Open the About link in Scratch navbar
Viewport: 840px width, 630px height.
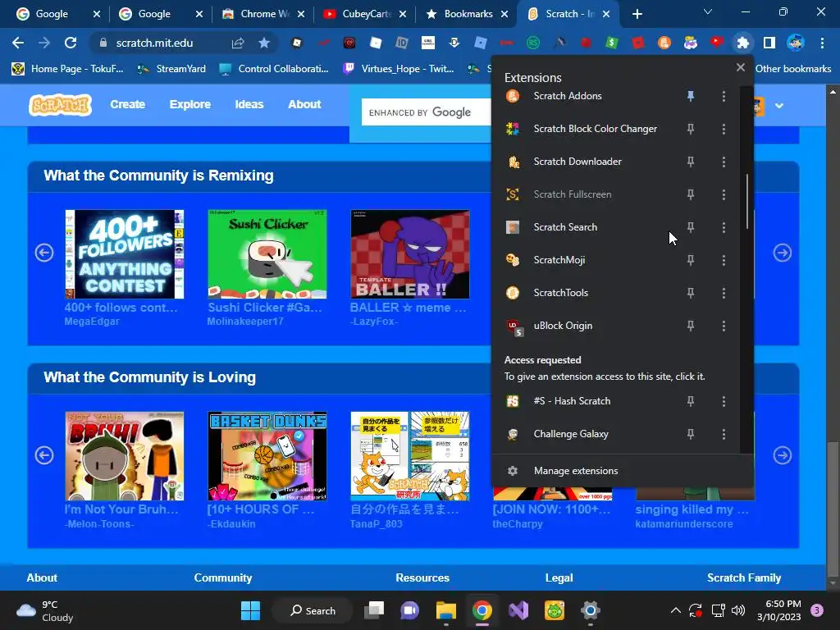(304, 104)
